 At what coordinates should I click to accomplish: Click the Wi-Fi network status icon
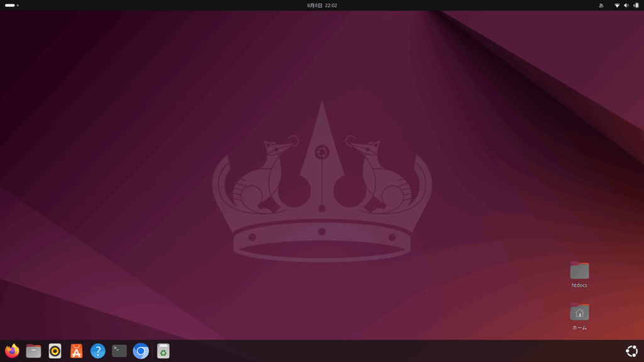(617, 5)
